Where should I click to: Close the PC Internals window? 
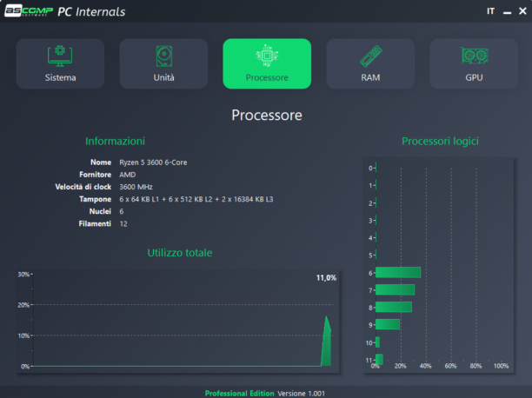(522, 11)
